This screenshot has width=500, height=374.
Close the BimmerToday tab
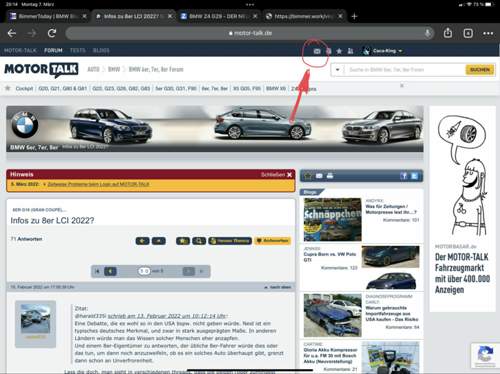[x=85, y=16]
